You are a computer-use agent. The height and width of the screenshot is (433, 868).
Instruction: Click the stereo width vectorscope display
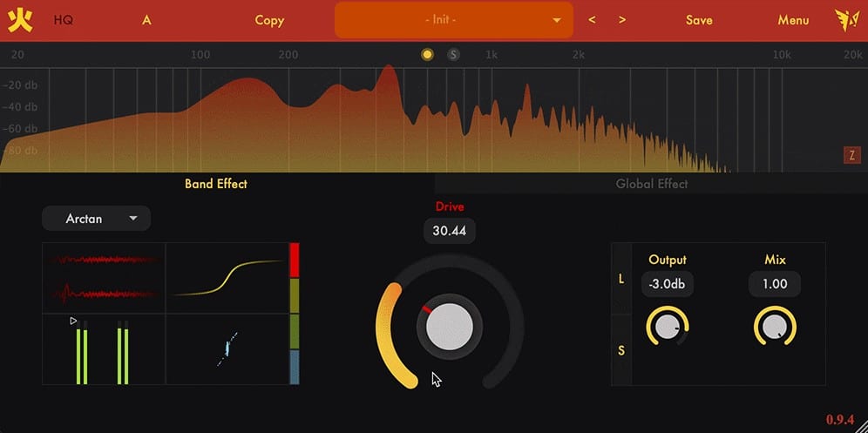click(x=227, y=349)
